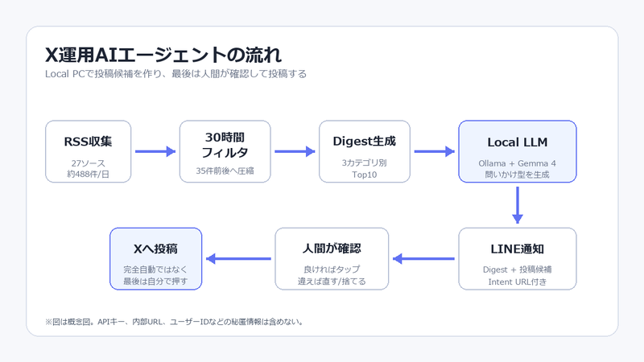Click 問いかけ型を生成 text

tap(517, 175)
